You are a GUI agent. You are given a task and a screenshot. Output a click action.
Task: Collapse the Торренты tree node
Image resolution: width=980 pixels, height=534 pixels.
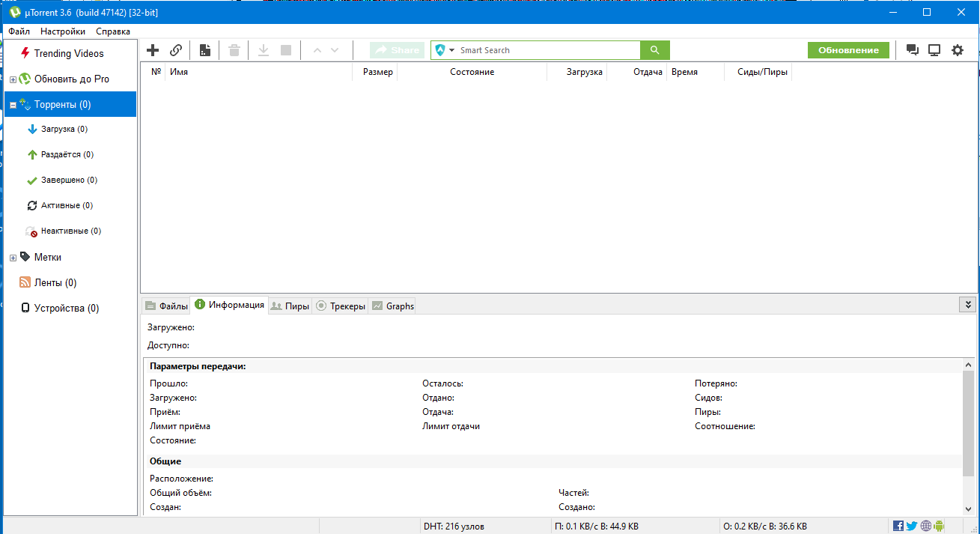(13, 105)
